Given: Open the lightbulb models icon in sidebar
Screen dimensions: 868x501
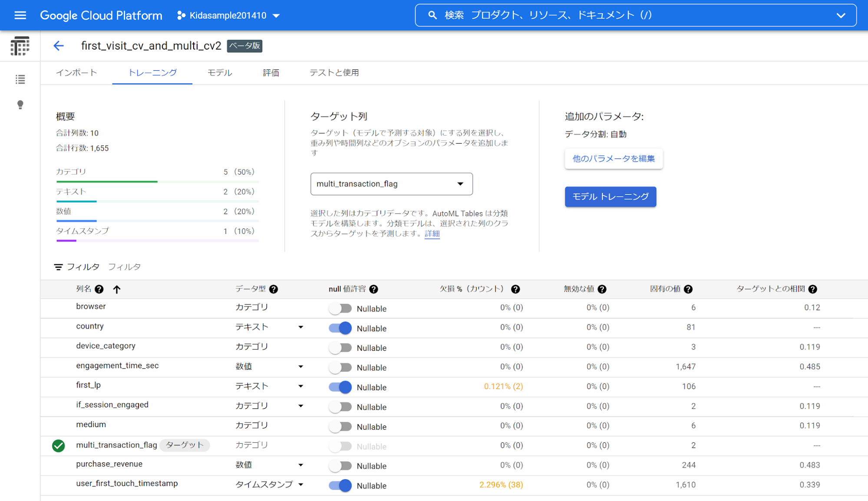Looking at the screenshot, I should [x=20, y=105].
